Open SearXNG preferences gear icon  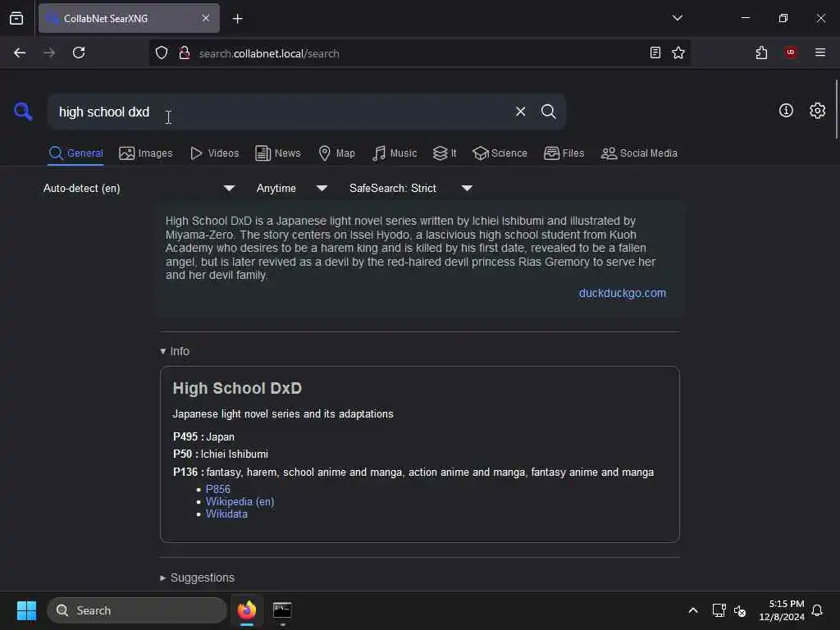click(x=817, y=111)
